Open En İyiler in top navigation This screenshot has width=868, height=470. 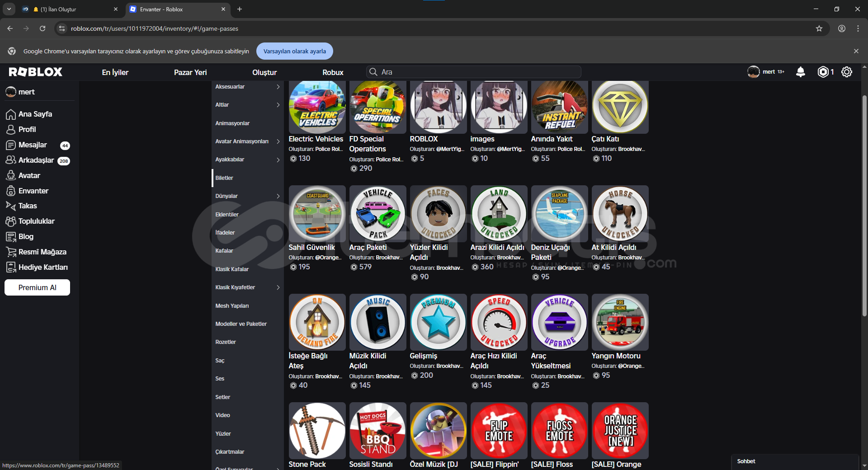point(115,72)
